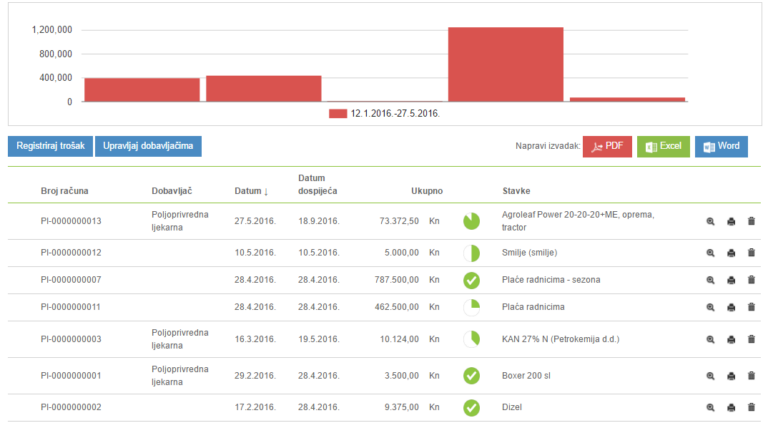The image size is (768, 423).
Task: Print the KAN 27% N invoice
Action: pos(731,339)
